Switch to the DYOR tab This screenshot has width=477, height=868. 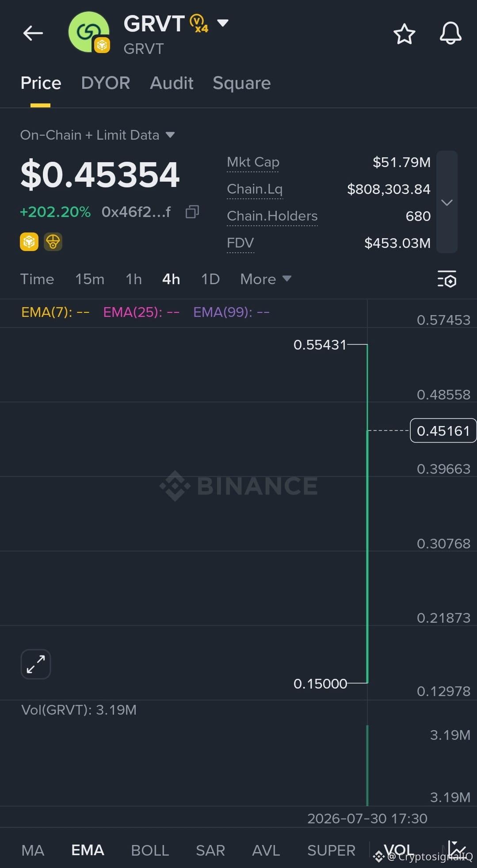(106, 83)
